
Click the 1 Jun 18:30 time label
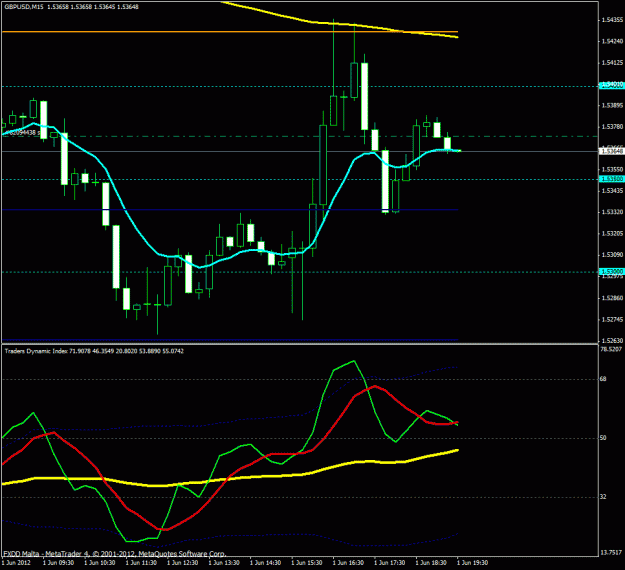click(431, 563)
